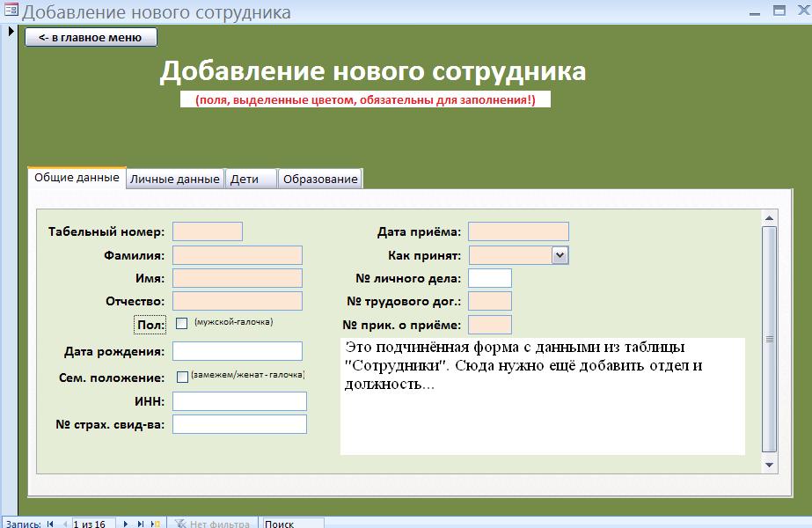Create a new blank record
The image size is (812, 528).
tap(156, 524)
